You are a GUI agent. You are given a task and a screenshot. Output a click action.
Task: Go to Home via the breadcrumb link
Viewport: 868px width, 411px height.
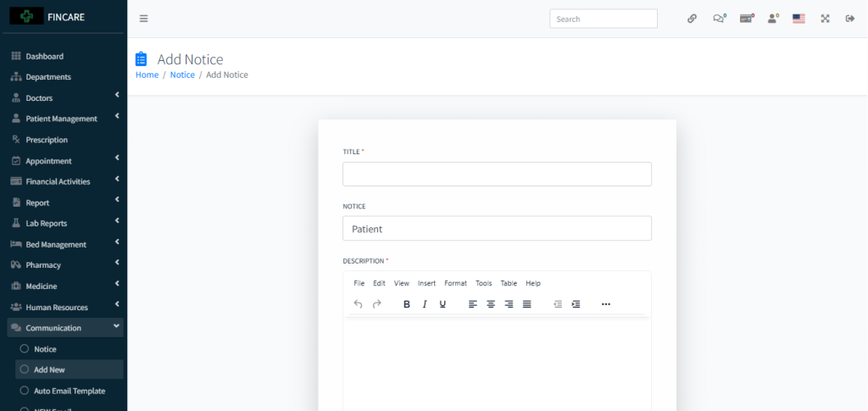pyautogui.click(x=147, y=75)
